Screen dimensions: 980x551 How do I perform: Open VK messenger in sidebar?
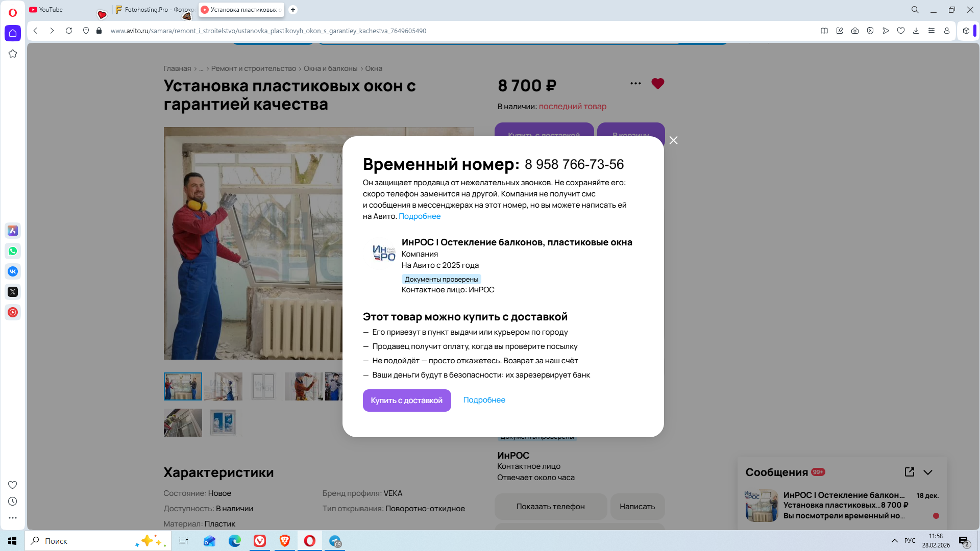(x=13, y=271)
